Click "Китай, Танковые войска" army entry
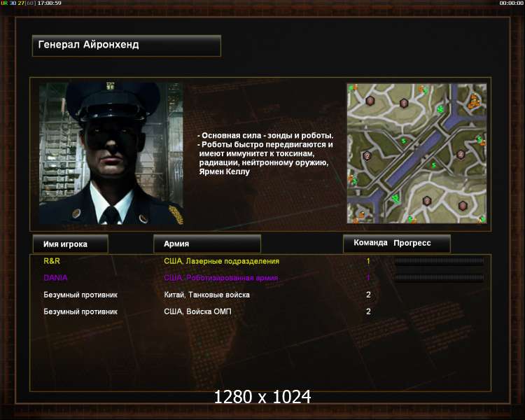The image size is (525, 420). pyautogui.click(x=206, y=295)
